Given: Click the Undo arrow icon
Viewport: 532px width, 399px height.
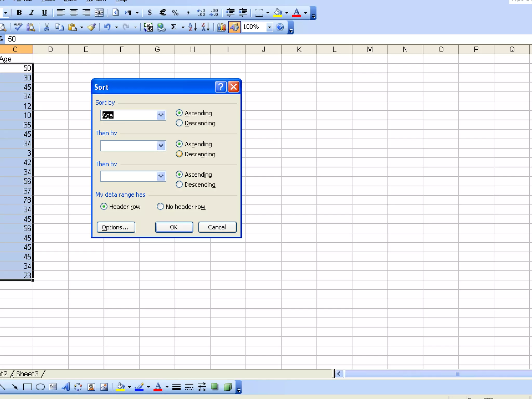Looking at the screenshot, I should (x=107, y=27).
